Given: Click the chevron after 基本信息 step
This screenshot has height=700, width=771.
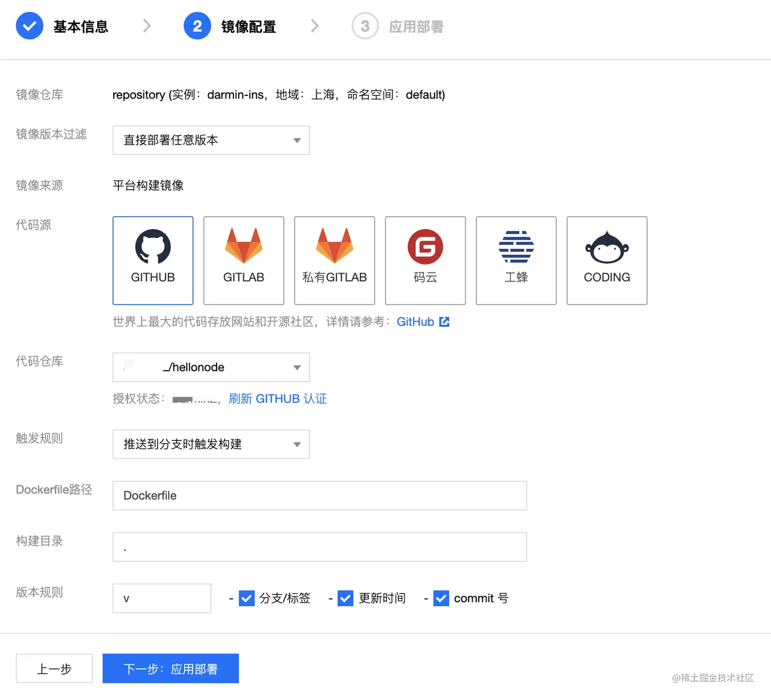Looking at the screenshot, I should [x=147, y=26].
